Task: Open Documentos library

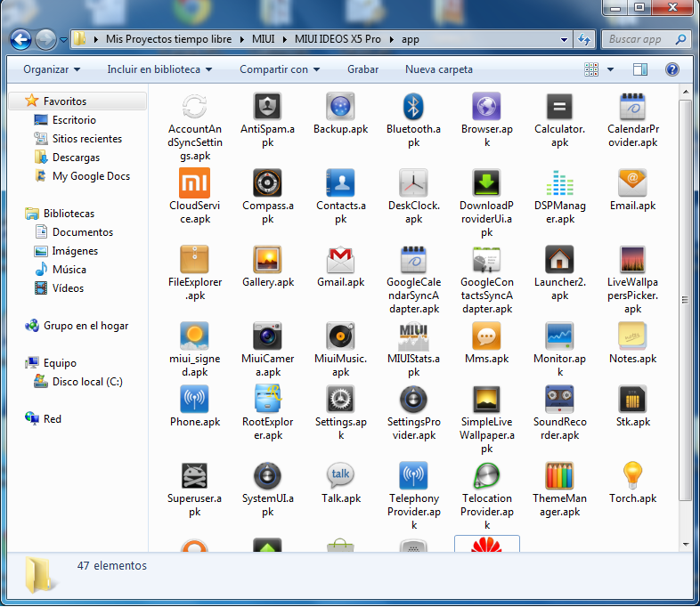Action: tap(83, 232)
